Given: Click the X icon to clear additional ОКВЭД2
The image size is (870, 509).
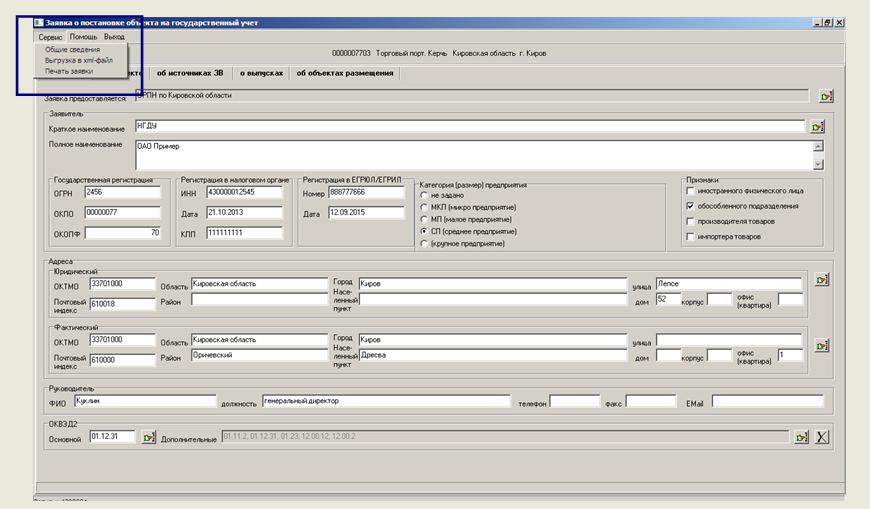Looking at the screenshot, I should click(822, 437).
